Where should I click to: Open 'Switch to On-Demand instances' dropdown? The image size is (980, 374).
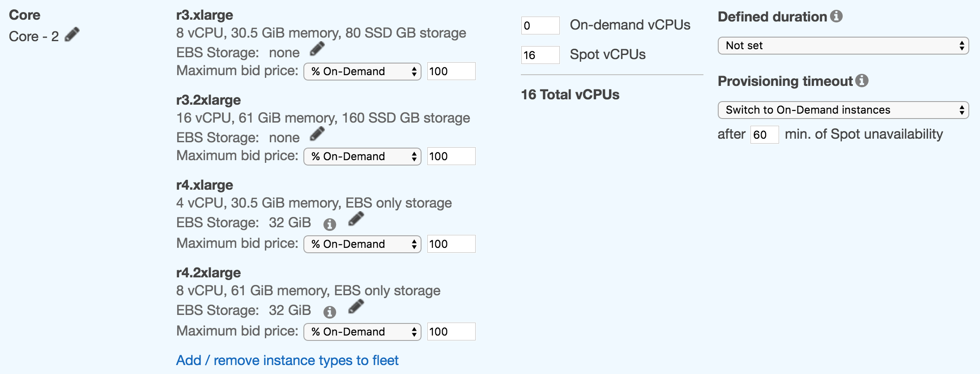(x=843, y=110)
